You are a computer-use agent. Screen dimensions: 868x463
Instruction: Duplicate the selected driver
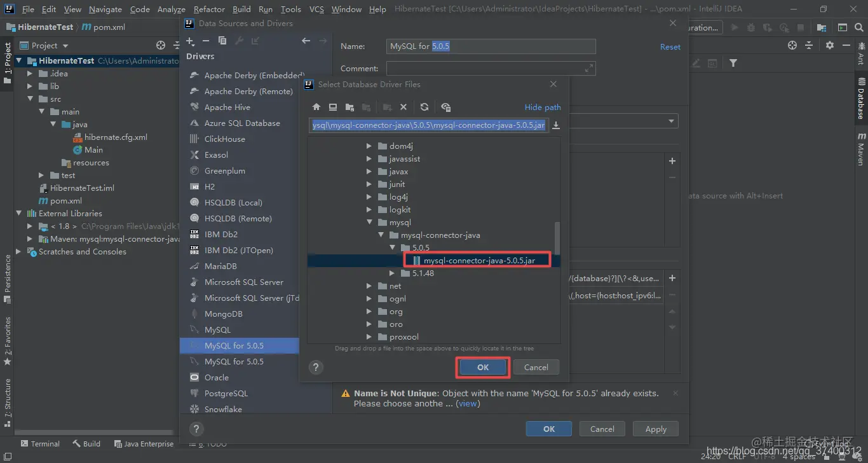222,41
